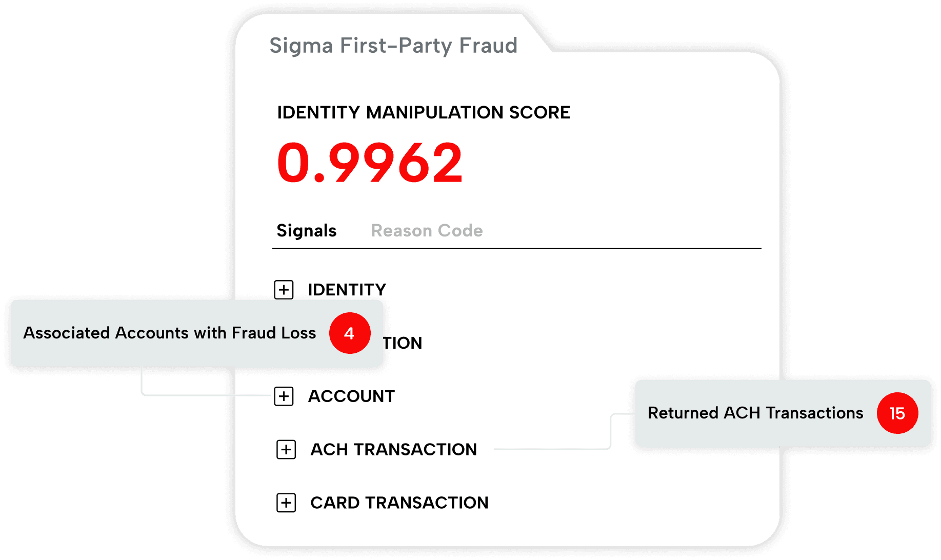Switch to the Reason Code tab
941x560 pixels.
pos(426,230)
